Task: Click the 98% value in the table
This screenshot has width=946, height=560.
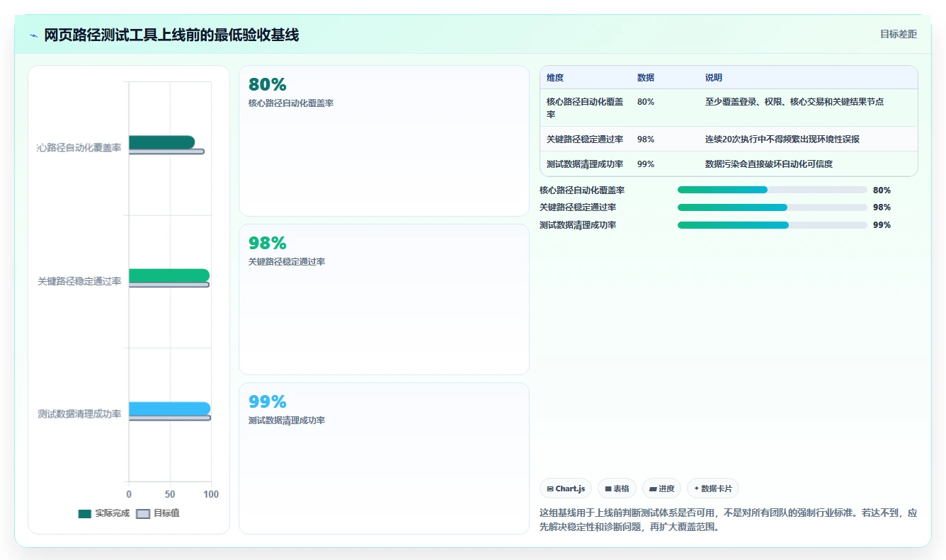Action: [x=646, y=139]
